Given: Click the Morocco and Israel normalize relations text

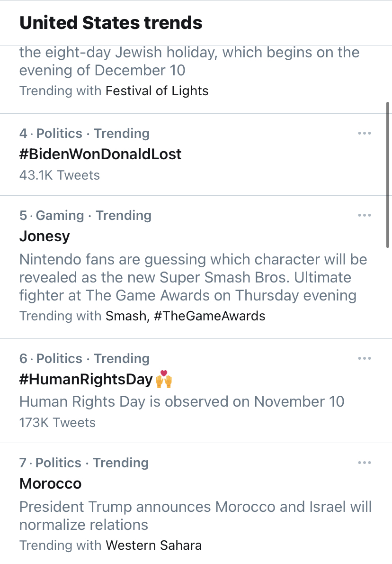Looking at the screenshot, I should pyautogui.click(x=196, y=516).
